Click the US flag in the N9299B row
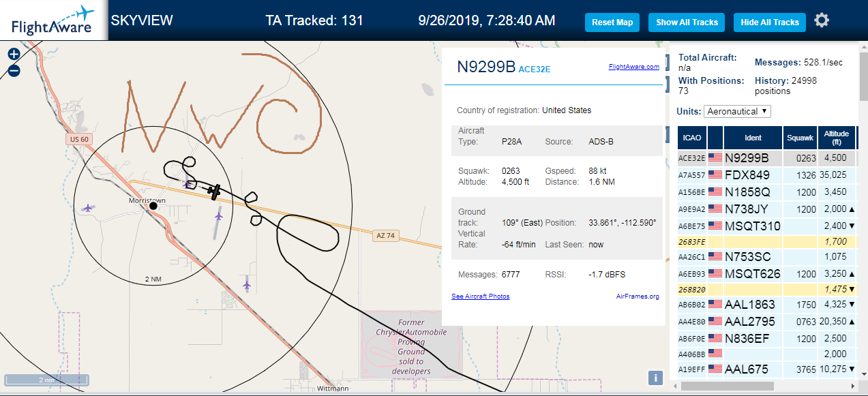 (x=715, y=158)
